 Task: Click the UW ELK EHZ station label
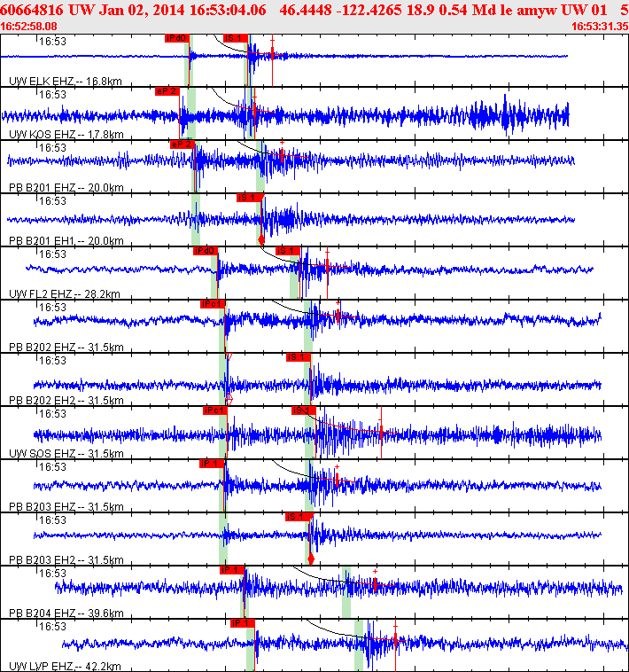click(66, 81)
